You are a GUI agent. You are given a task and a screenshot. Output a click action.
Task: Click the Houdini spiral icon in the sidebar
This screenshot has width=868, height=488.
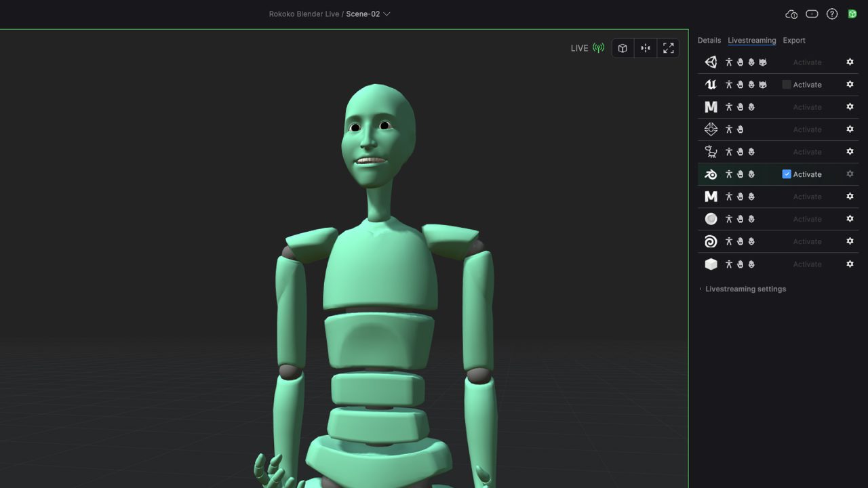711,241
